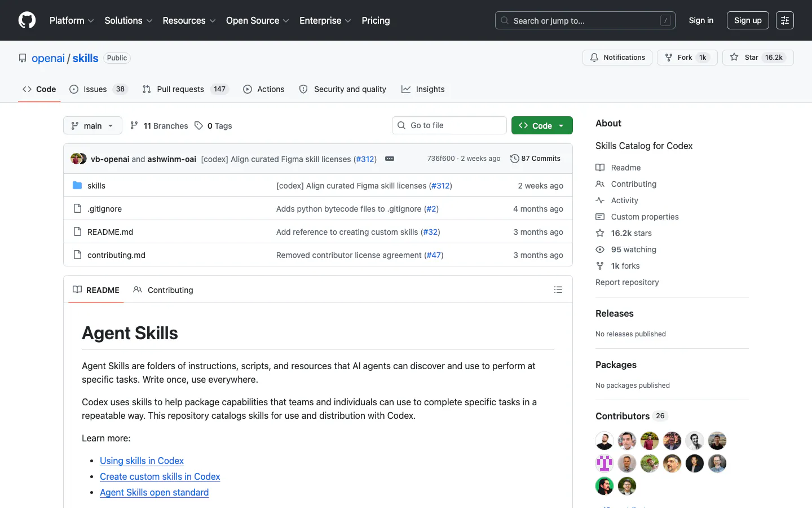This screenshot has width=812, height=508.
Task: Click the commit details ellipsis icon
Action: pyautogui.click(x=390, y=159)
